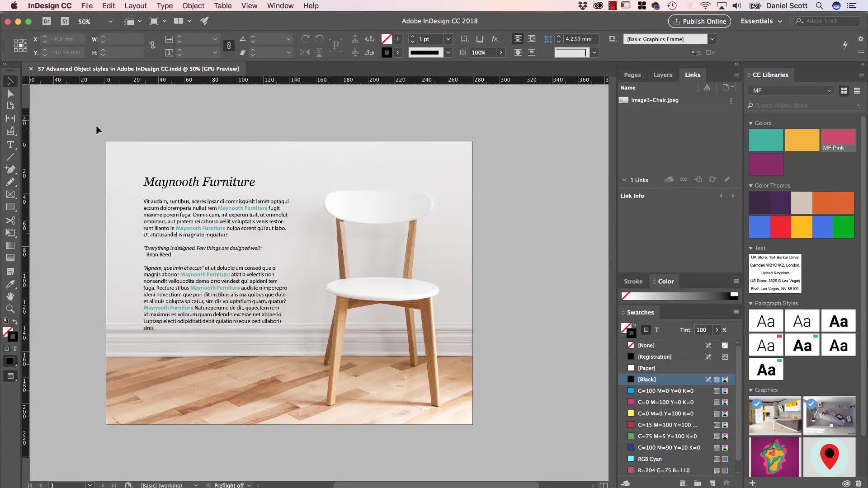Click the Tint value field

pos(703,330)
